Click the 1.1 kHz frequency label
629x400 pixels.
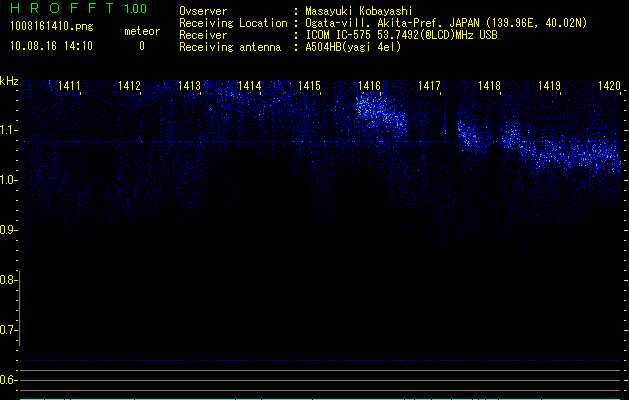9,130
